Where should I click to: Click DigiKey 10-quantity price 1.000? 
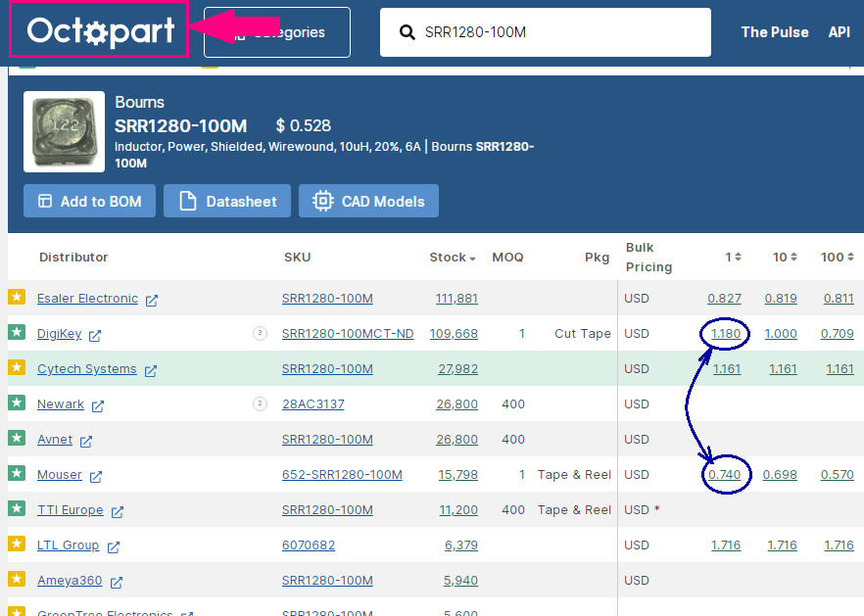coord(781,333)
